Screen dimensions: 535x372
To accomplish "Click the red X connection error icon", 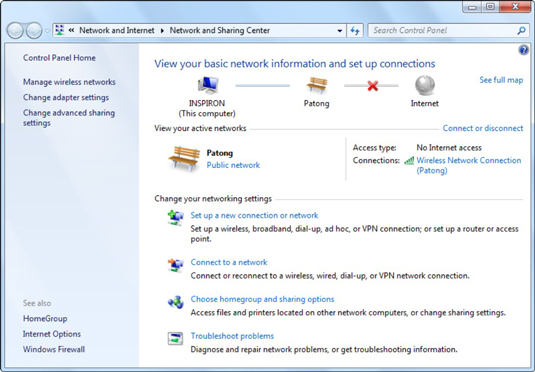I will pyautogui.click(x=373, y=86).
